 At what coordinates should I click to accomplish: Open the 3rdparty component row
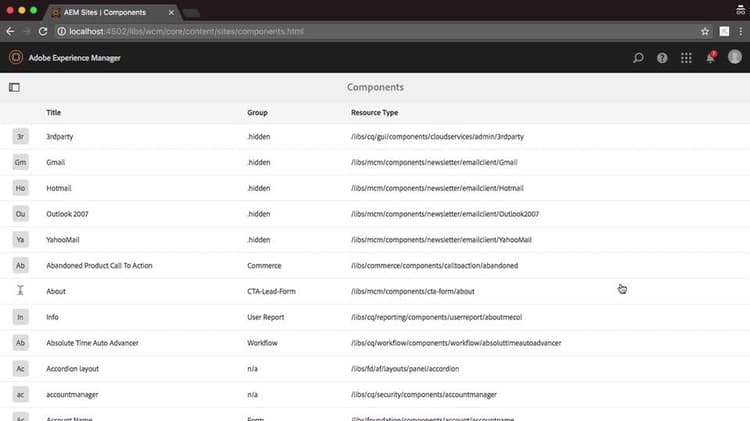(375, 136)
